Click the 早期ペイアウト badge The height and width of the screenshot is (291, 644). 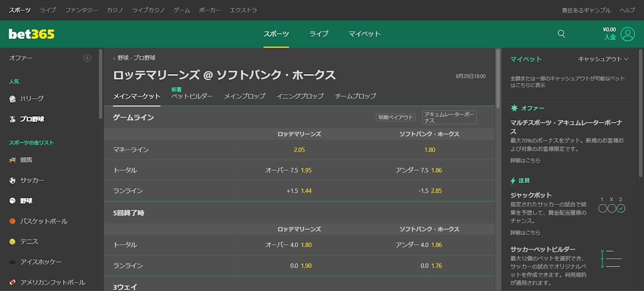[395, 117]
